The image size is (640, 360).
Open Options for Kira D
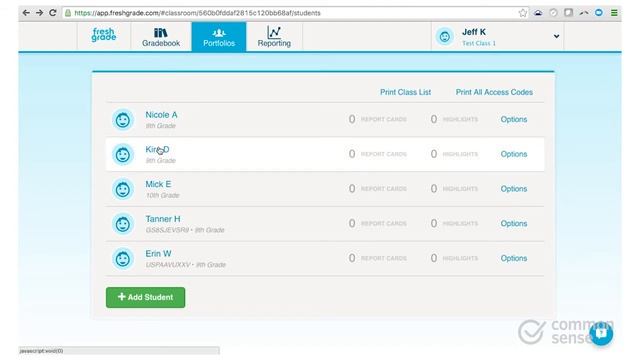(513, 154)
